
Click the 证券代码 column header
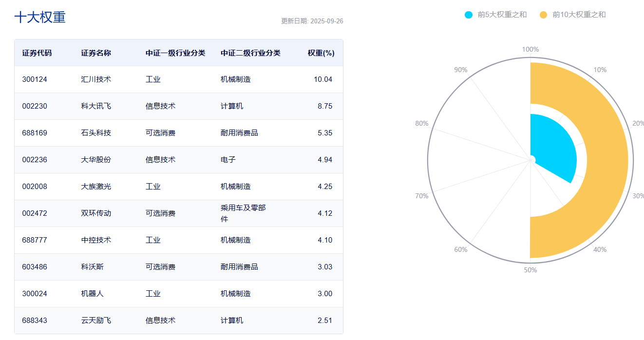click(x=37, y=53)
